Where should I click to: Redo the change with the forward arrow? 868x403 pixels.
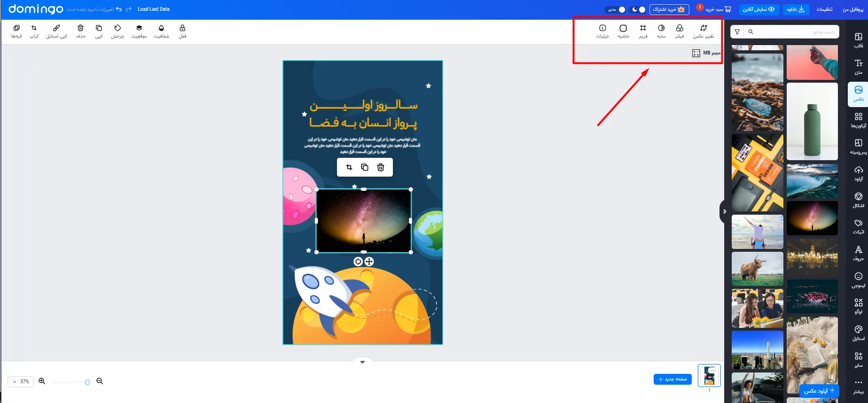coord(129,9)
